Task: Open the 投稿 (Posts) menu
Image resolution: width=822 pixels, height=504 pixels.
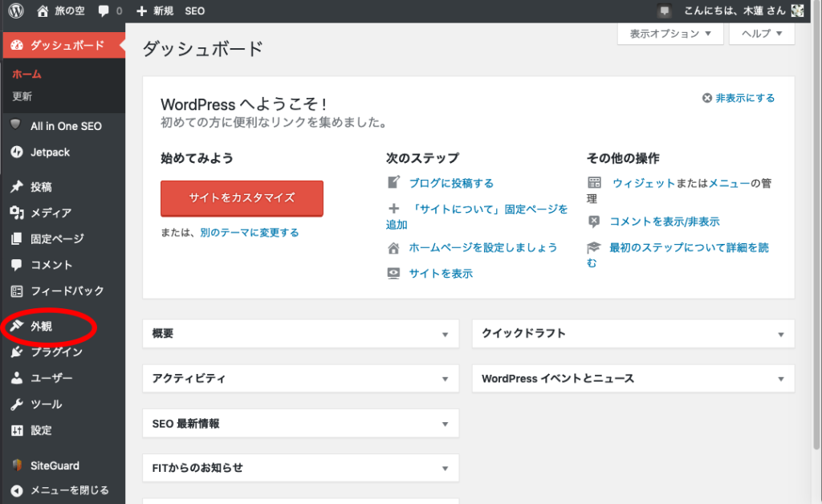Action: pos(41,187)
